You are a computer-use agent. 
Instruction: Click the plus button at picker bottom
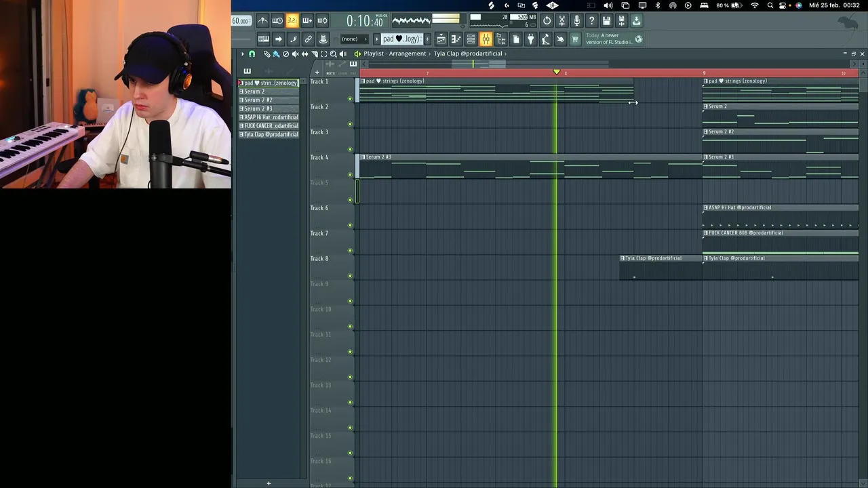tap(269, 483)
